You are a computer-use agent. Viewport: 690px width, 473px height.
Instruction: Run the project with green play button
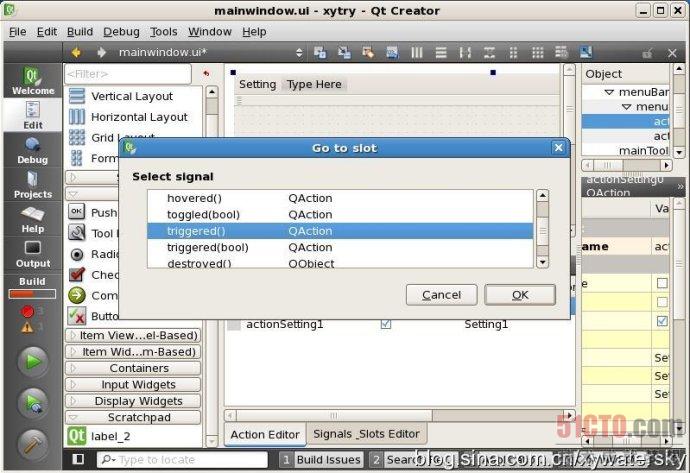33,362
